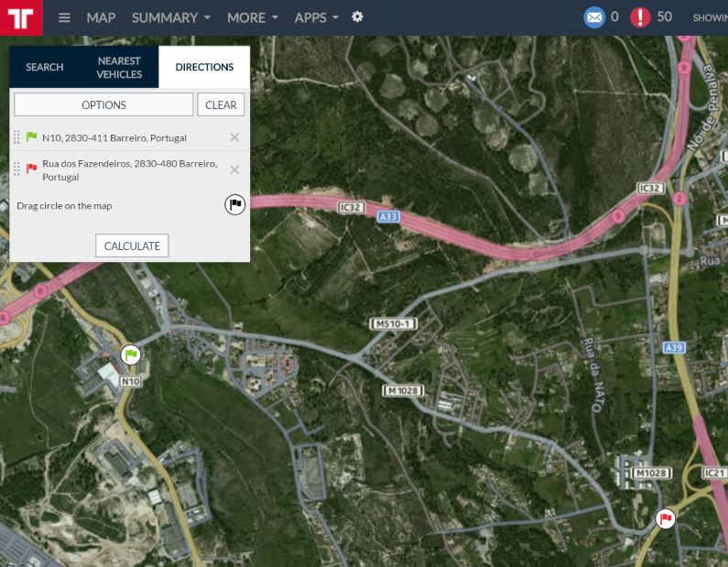Open the Options button in Directions

[103, 104]
